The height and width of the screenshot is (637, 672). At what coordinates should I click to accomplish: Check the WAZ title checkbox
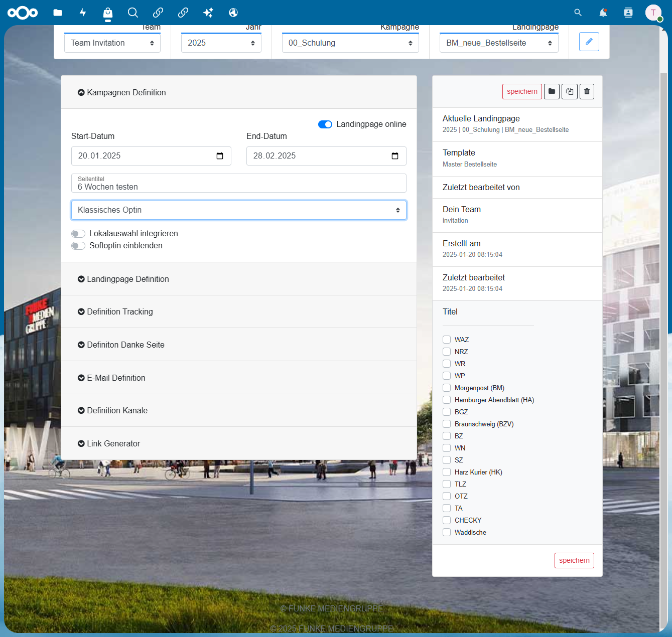[447, 340]
